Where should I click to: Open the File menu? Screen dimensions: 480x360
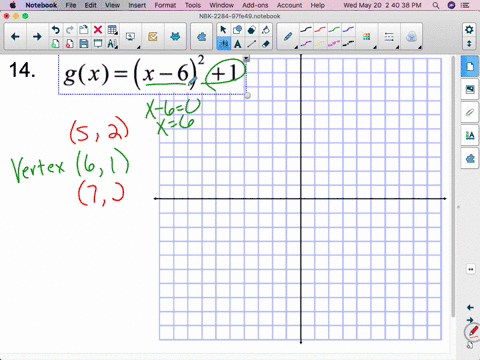[71, 5]
